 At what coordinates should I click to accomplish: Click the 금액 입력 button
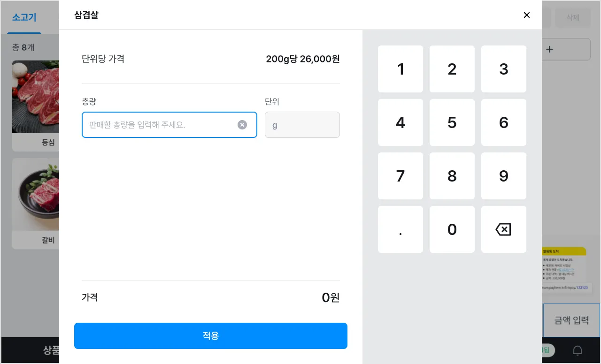[x=571, y=320]
